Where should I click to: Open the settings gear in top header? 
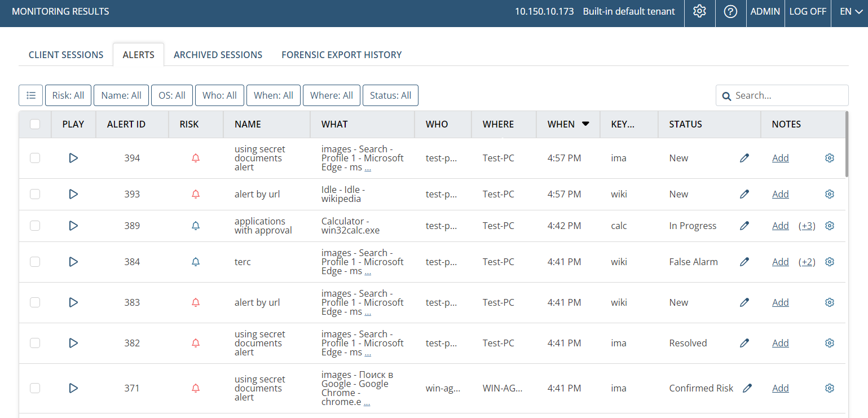point(699,11)
